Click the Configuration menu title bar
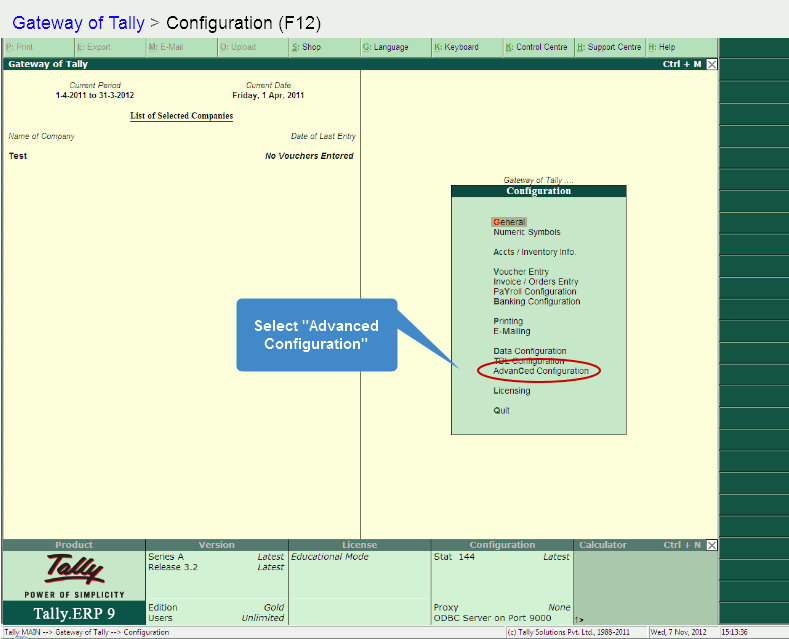Viewport: 789px width, 639px height. click(538, 191)
